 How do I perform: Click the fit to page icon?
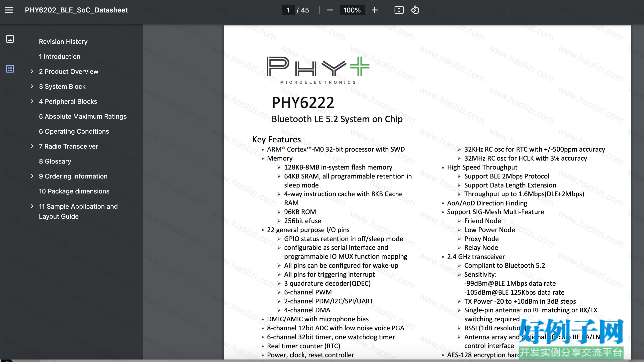point(399,10)
